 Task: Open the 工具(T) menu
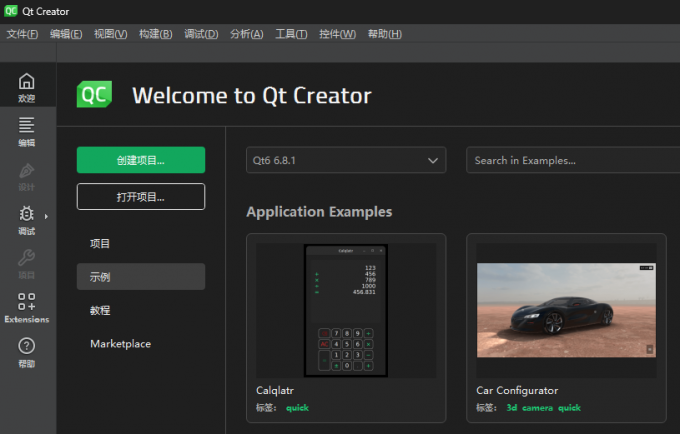tap(291, 34)
